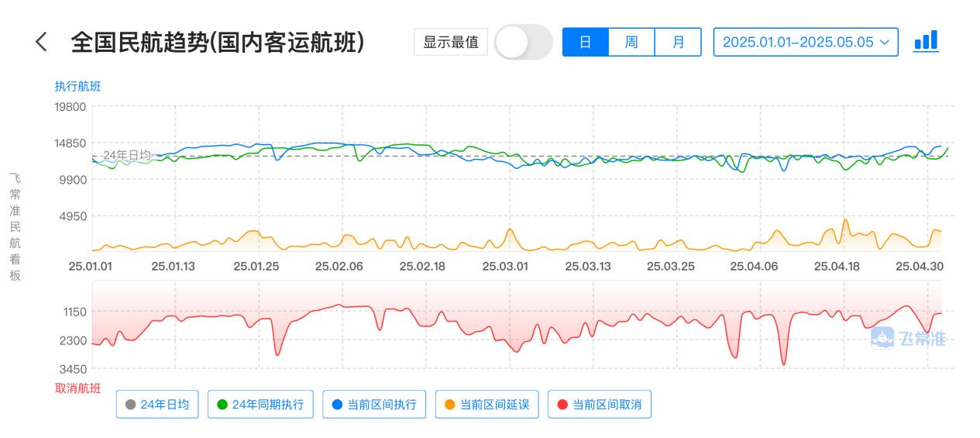Image resolution: width=980 pixels, height=438 pixels.
Task: Click the red dot in 当前区间取消 legend
Action: pyautogui.click(x=562, y=404)
